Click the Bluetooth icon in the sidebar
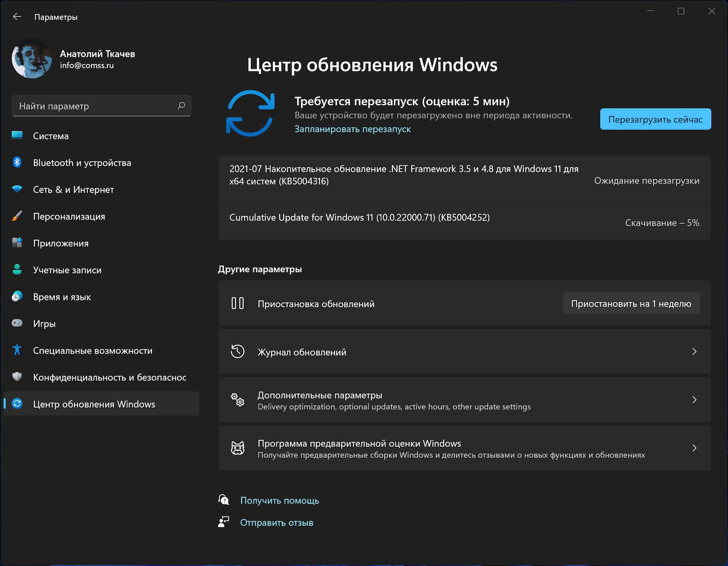Screen dimensions: 728x566 [x=17, y=162]
